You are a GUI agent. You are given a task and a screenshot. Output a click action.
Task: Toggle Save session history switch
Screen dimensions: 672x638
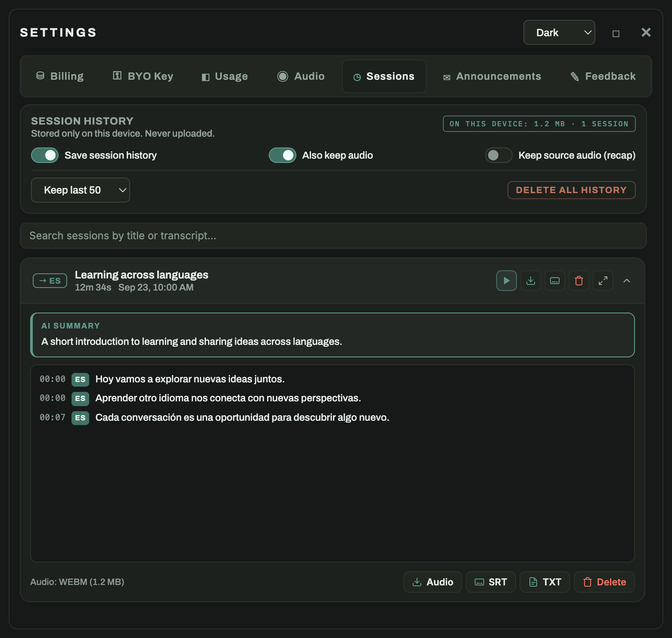point(45,155)
